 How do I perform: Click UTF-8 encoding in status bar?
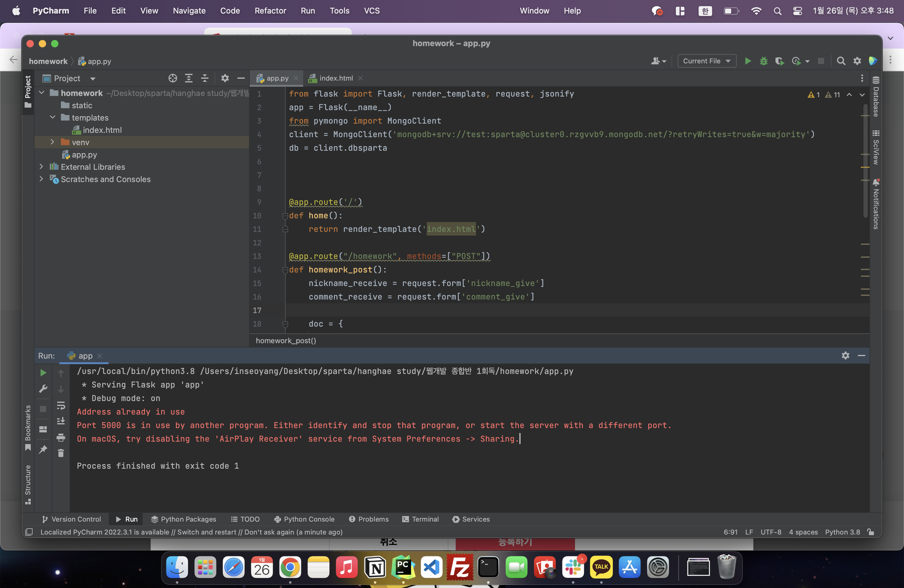coord(771,532)
